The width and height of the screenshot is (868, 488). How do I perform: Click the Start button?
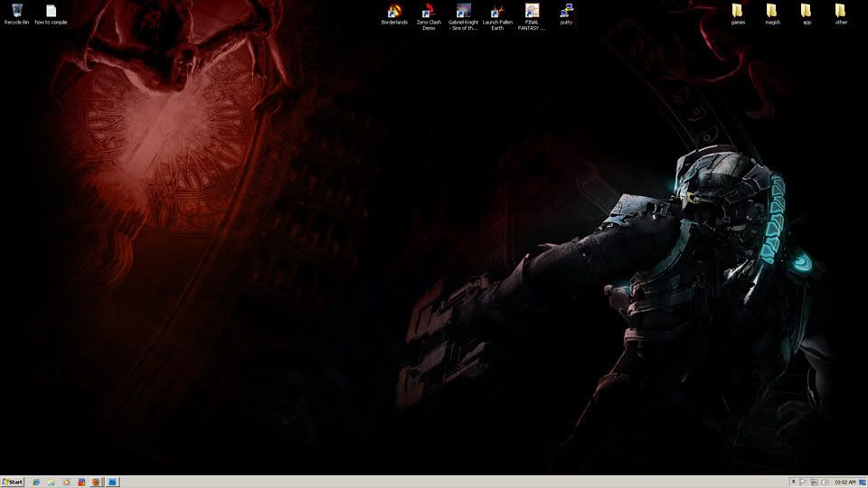point(13,483)
